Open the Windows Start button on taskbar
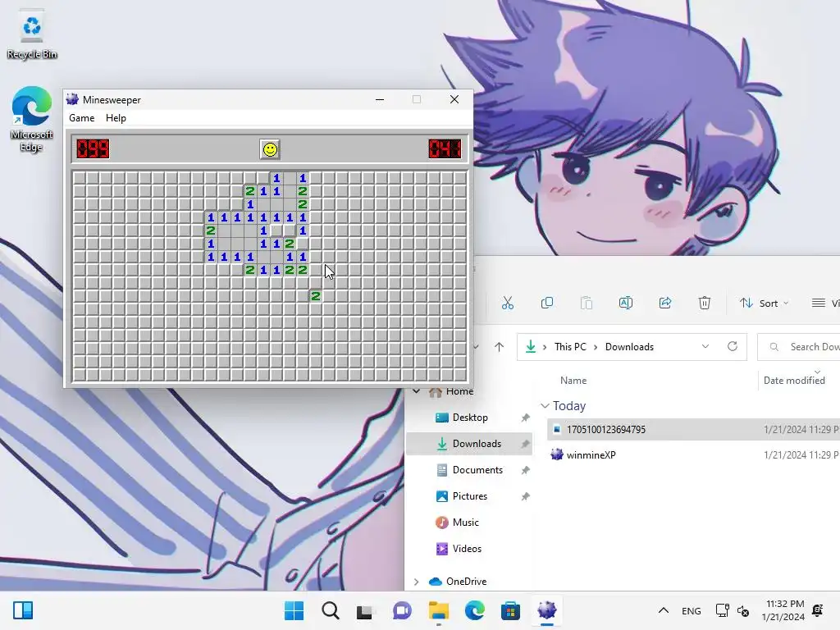Image resolution: width=840 pixels, height=630 pixels. pyautogui.click(x=294, y=610)
